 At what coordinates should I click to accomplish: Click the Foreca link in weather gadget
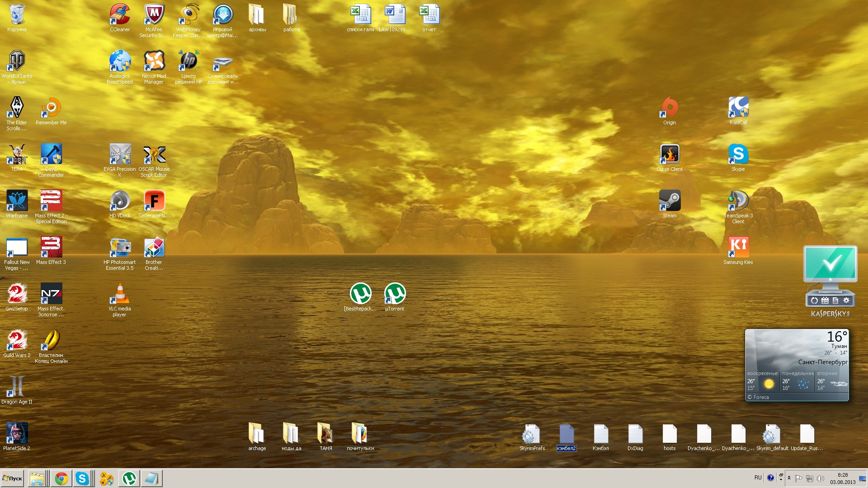click(760, 397)
